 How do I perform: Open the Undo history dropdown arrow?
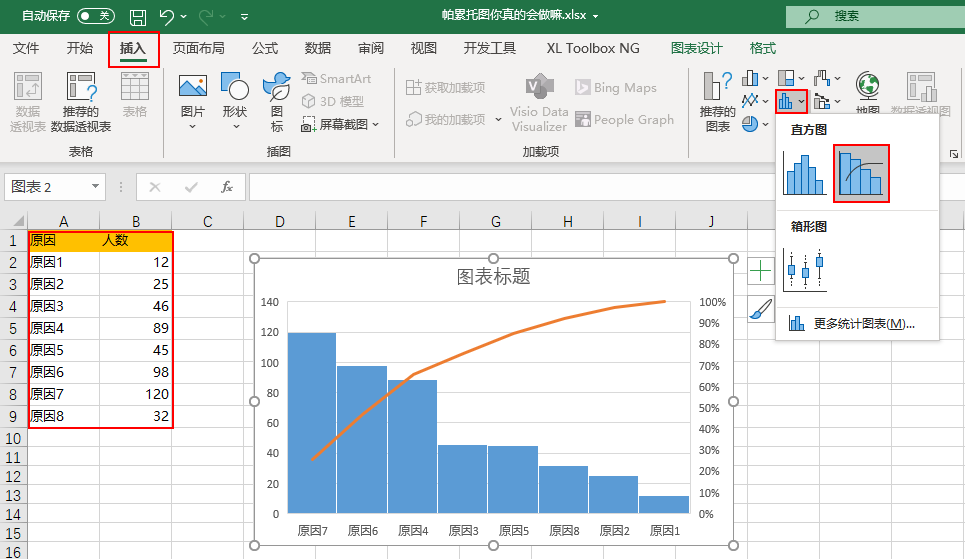[x=183, y=17]
